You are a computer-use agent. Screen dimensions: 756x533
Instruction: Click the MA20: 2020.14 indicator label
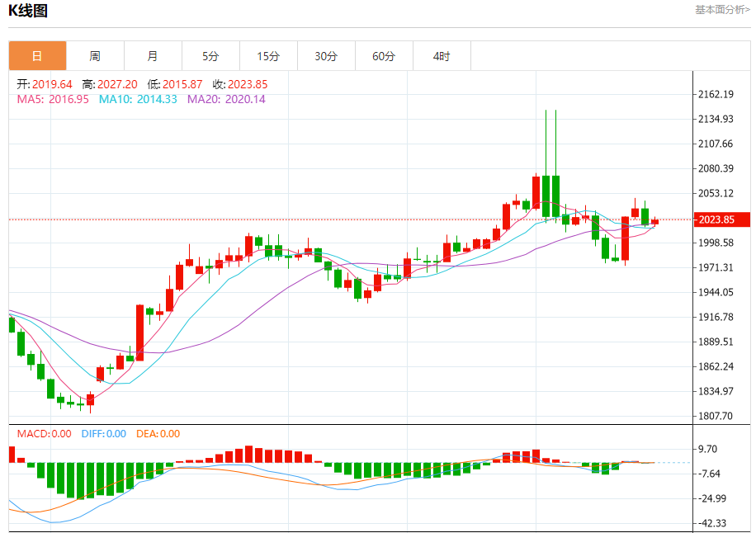226,99
